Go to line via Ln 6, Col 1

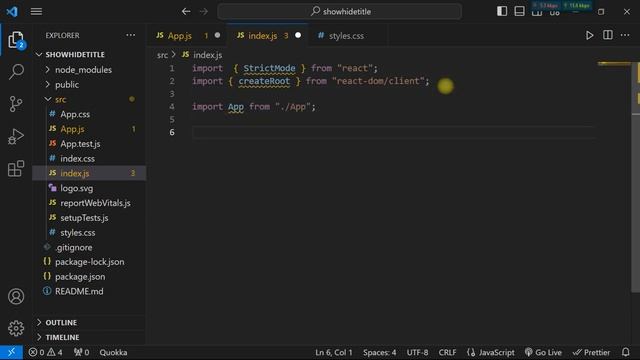click(x=333, y=352)
